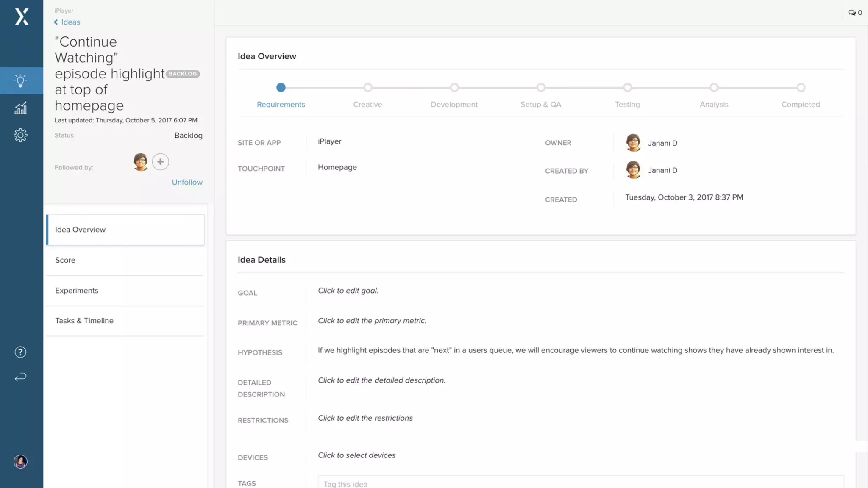Image resolution: width=868 pixels, height=488 pixels.
Task: Open the settings gear in sidebar
Action: click(x=20, y=135)
